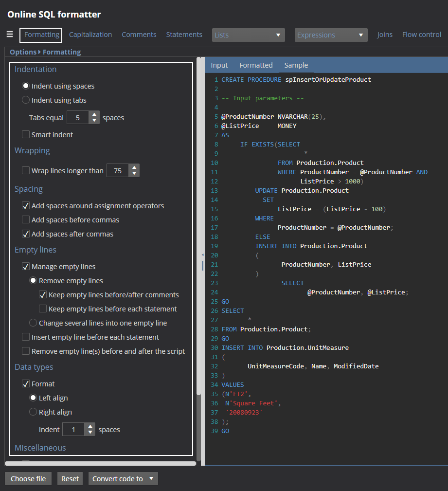Select Left align for data types

[x=33, y=398]
